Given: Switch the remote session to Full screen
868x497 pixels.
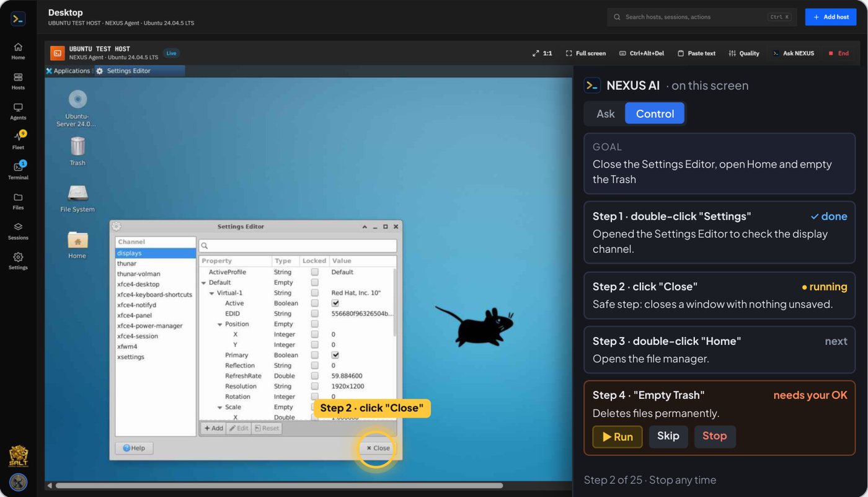Looking at the screenshot, I should pyautogui.click(x=586, y=53).
